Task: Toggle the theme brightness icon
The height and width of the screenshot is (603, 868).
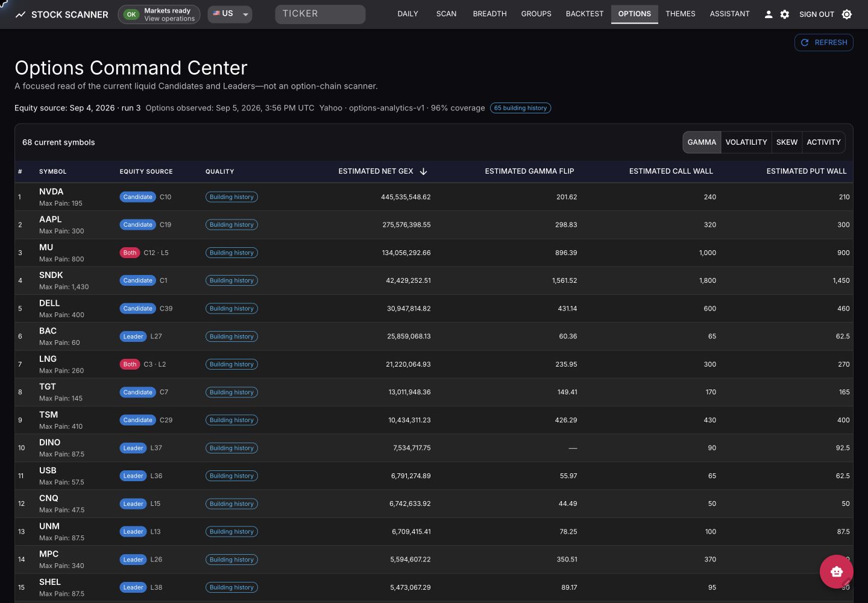Action: click(x=847, y=14)
